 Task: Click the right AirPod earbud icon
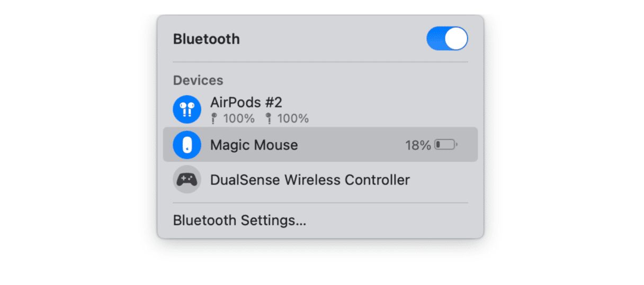coord(269,118)
